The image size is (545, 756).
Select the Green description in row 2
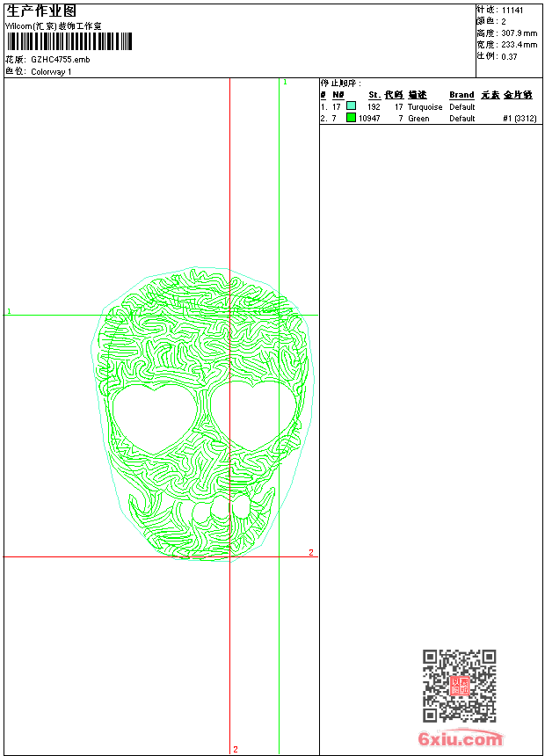click(418, 118)
